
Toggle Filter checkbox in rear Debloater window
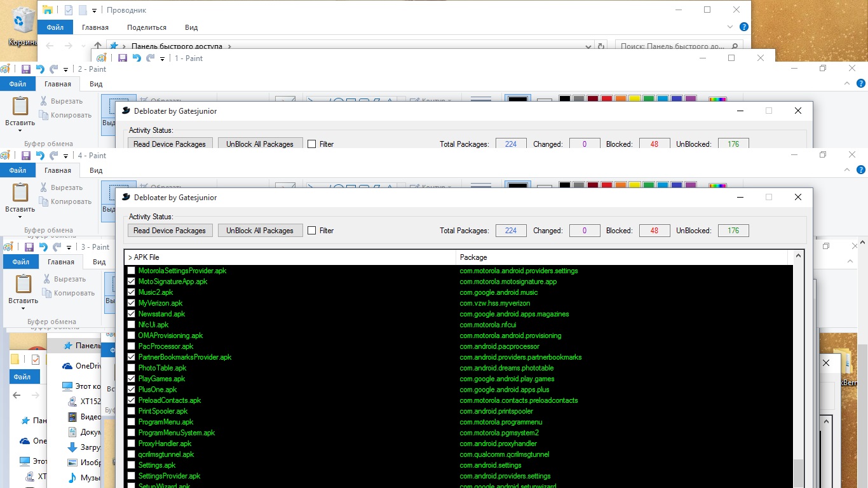[311, 144]
